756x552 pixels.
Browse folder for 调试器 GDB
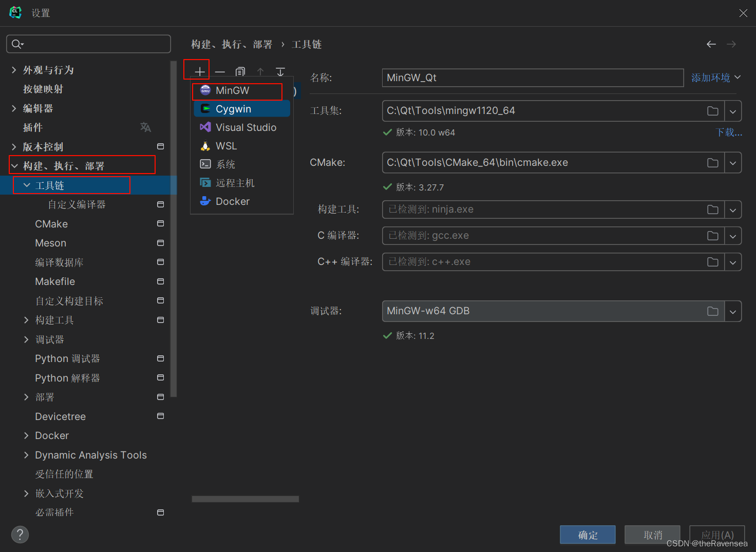point(713,311)
